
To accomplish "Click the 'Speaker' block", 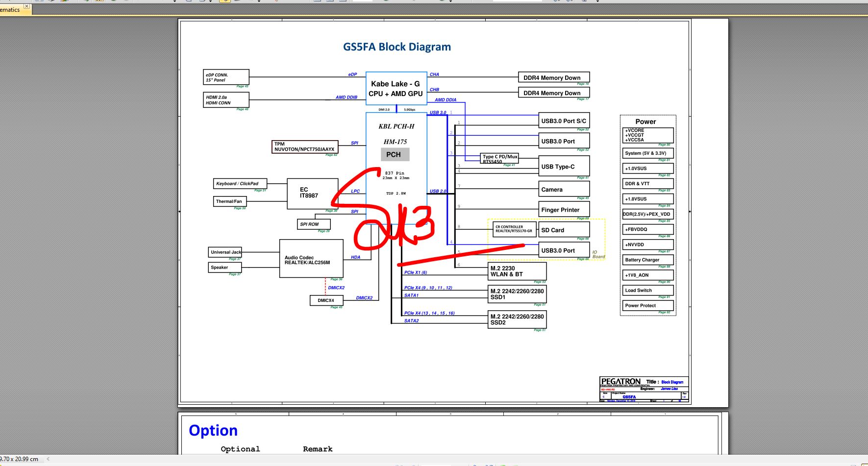I will coord(225,268).
